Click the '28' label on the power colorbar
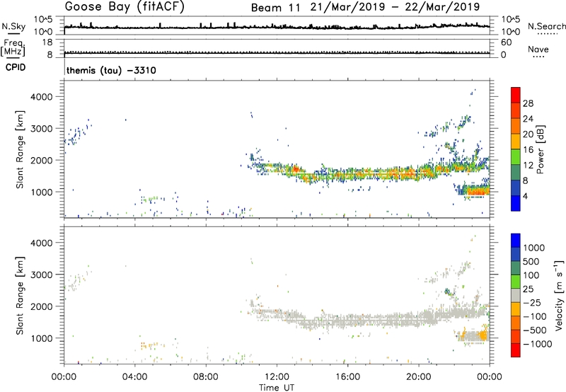566x392 pixels. (x=528, y=103)
